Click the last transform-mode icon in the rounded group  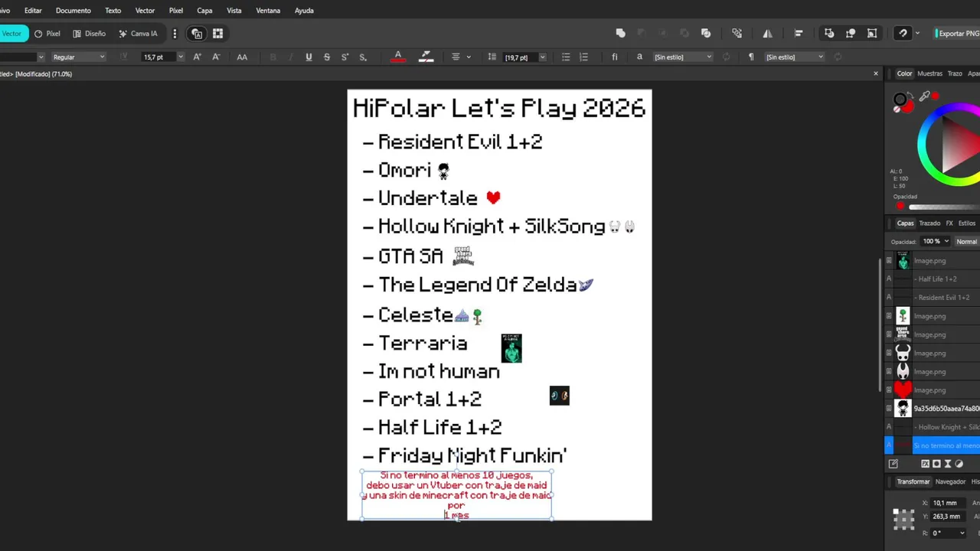[872, 34]
